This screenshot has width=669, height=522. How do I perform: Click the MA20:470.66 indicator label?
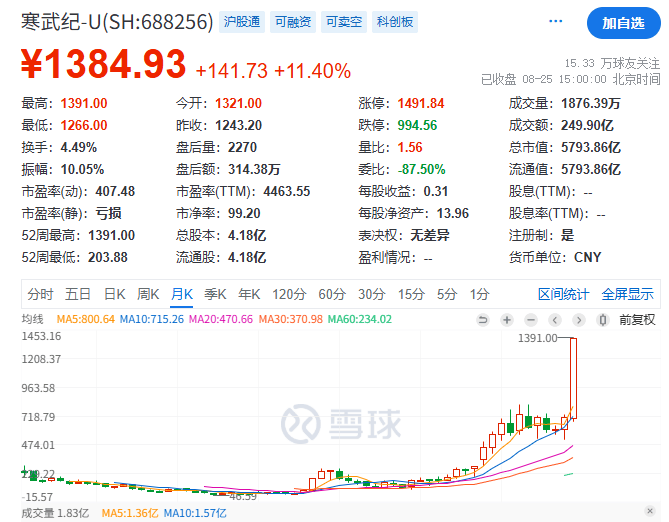click(x=221, y=319)
